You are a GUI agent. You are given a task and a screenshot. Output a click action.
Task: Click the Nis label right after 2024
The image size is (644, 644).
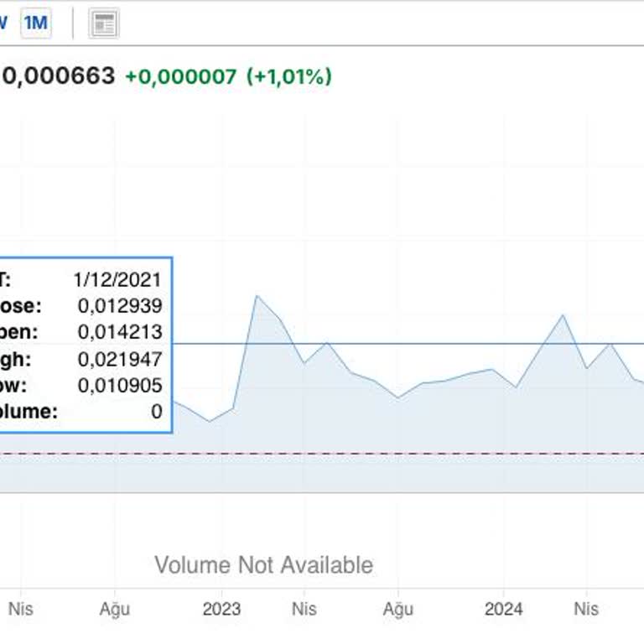tap(585, 609)
